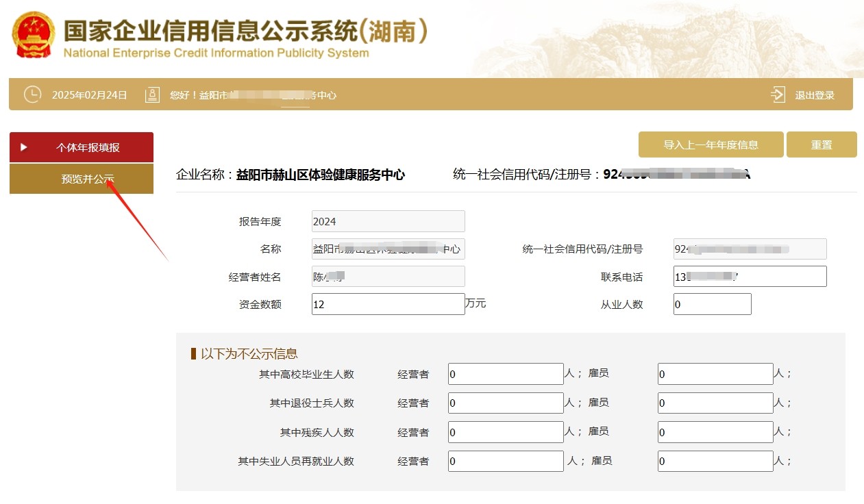The width and height of the screenshot is (864, 504).
Task: Focus 高校毕业生 经营者 count field
Action: 506,374
